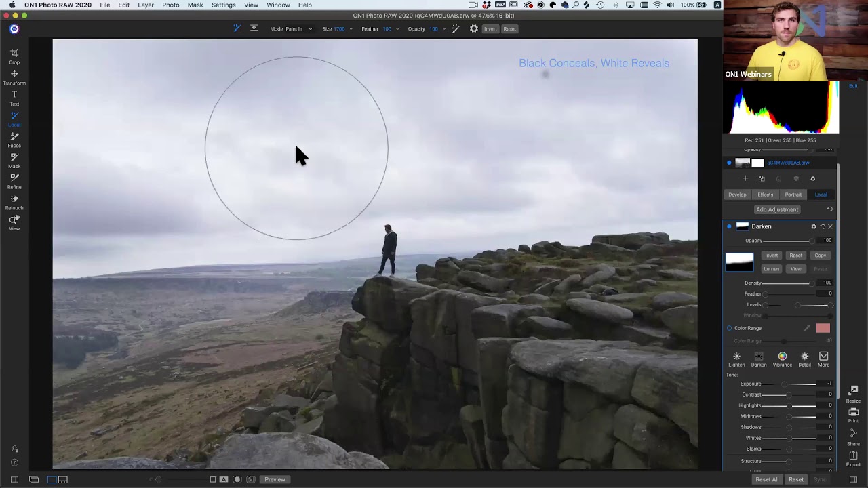868x488 pixels.
Task: Delete the Darken adjustment with X
Action: click(x=830, y=226)
